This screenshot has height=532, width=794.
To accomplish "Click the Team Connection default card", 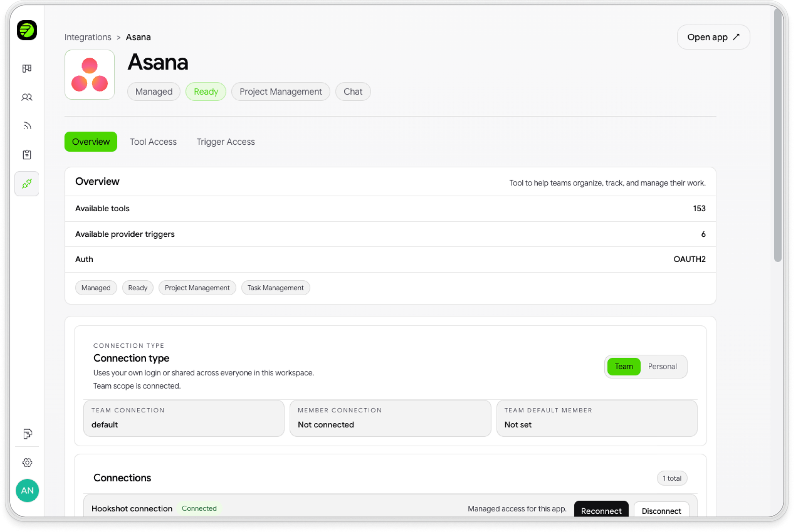I will pos(184,418).
